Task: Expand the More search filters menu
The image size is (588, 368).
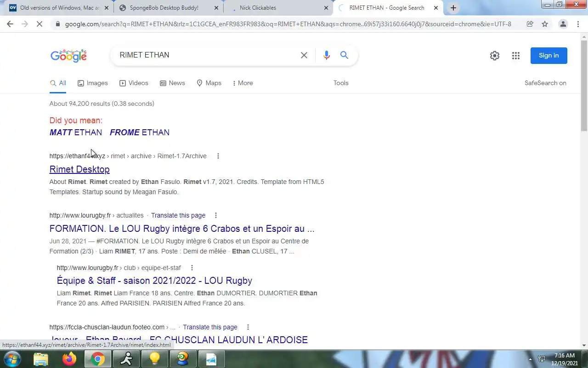Action: 243,83
